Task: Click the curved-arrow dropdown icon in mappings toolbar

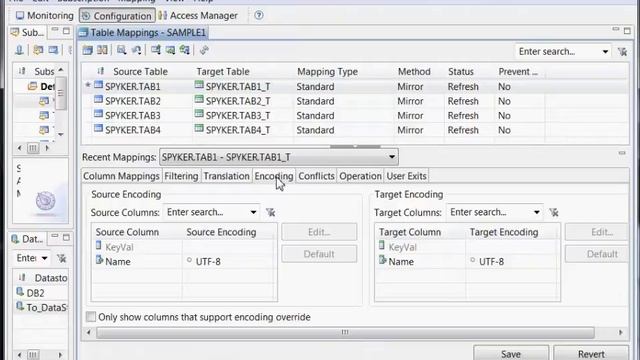Action: coord(136,50)
